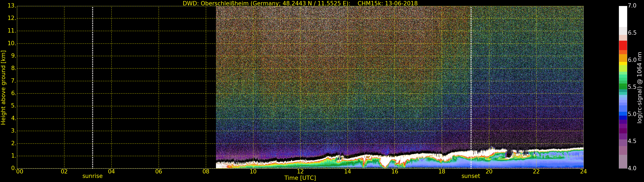This screenshot has width=644, height=182.
Task: Select the red segment of the colorbar
Action: (x=623, y=45)
